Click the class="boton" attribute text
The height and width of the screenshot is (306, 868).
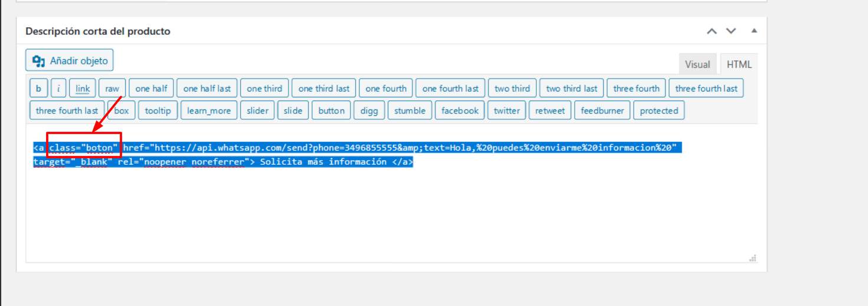pos(84,148)
